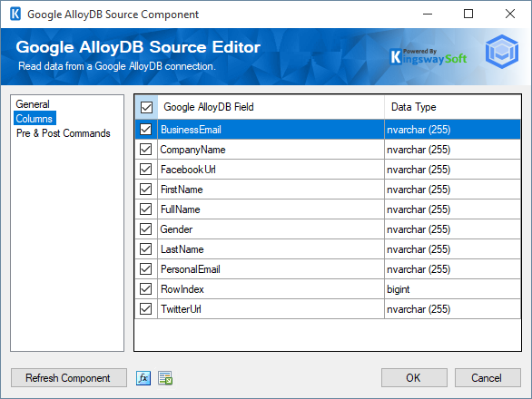The width and height of the screenshot is (532, 399).
Task: Minimize the Source Component window
Action: pyautogui.click(x=428, y=14)
